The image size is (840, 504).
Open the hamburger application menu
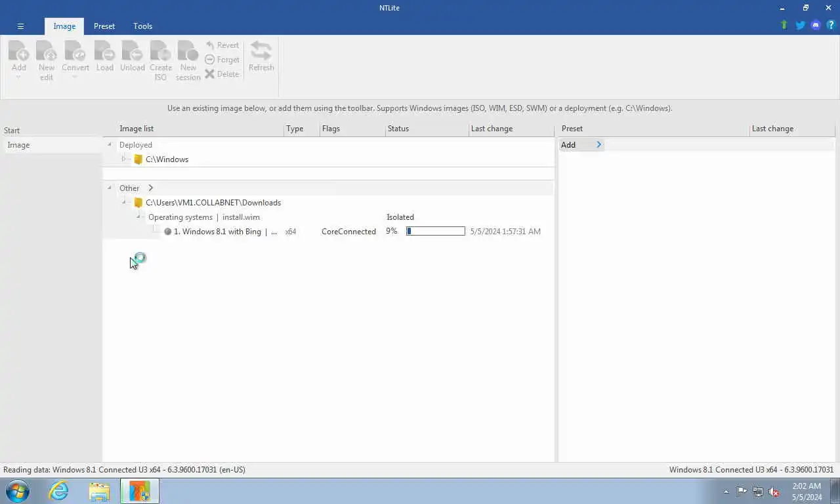(x=20, y=26)
